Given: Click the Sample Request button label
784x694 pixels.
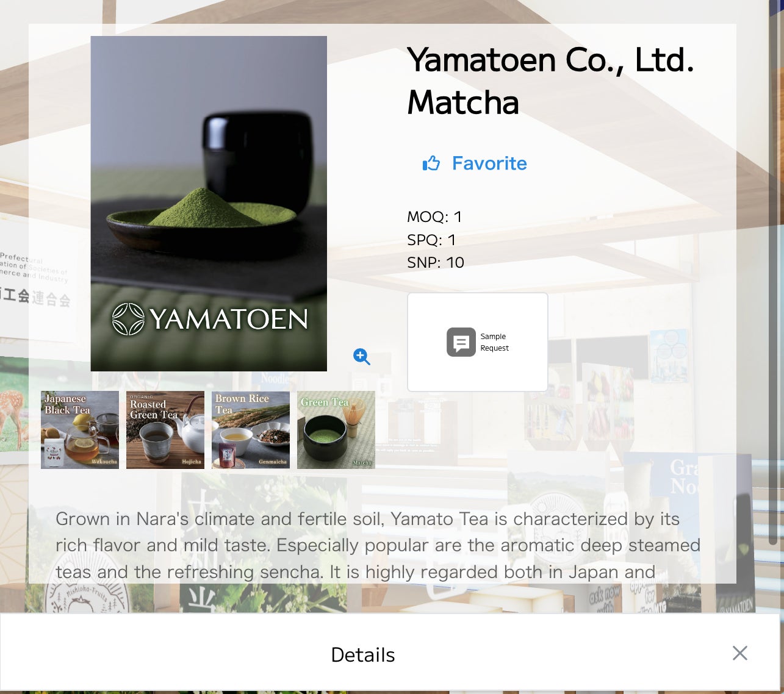Looking at the screenshot, I should click(494, 342).
